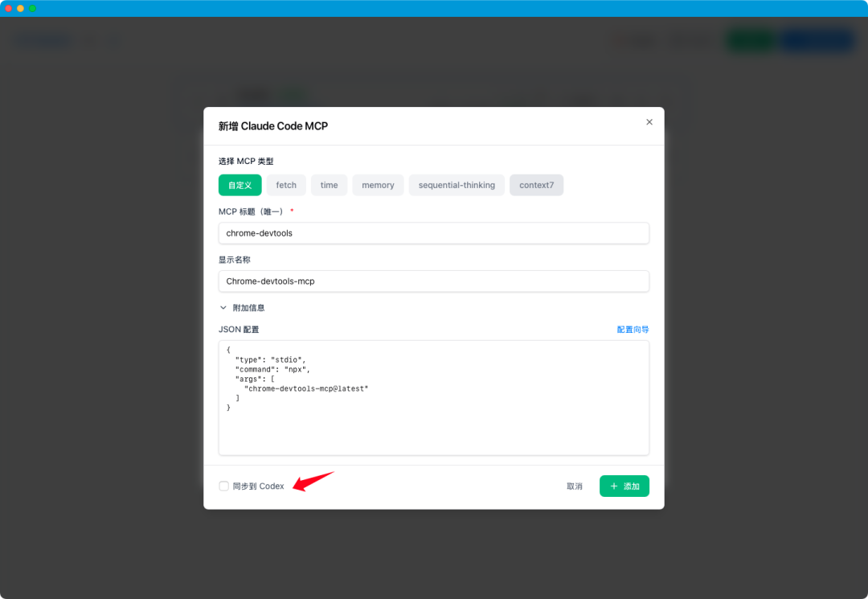Image resolution: width=868 pixels, height=599 pixels.
Task: Select the 自定义 MCP type
Action: click(240, 185)
